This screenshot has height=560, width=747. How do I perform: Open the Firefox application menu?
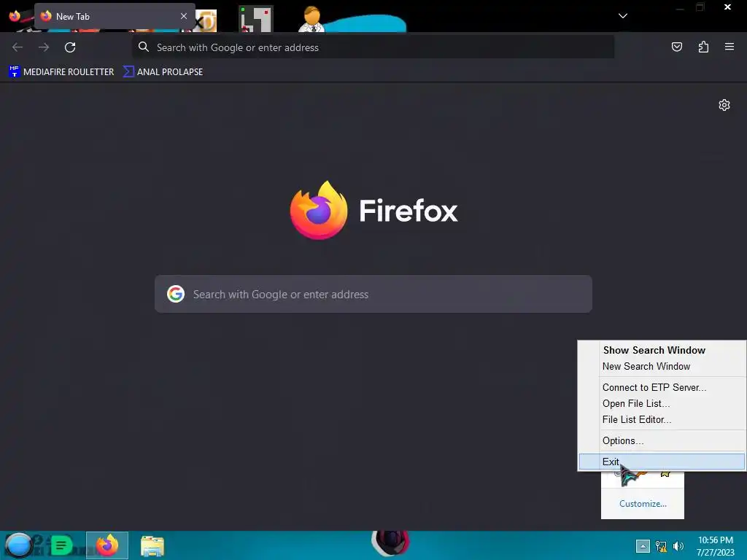click(x=729, y=47)
